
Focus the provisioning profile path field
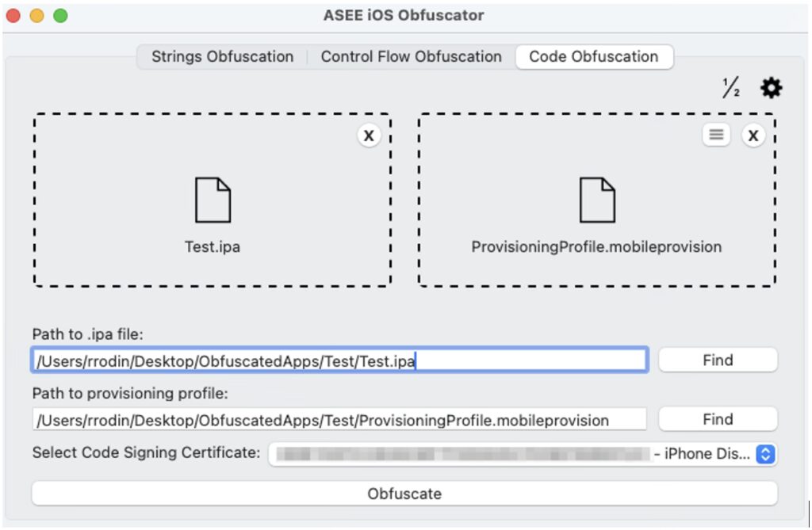pos(339,420)
